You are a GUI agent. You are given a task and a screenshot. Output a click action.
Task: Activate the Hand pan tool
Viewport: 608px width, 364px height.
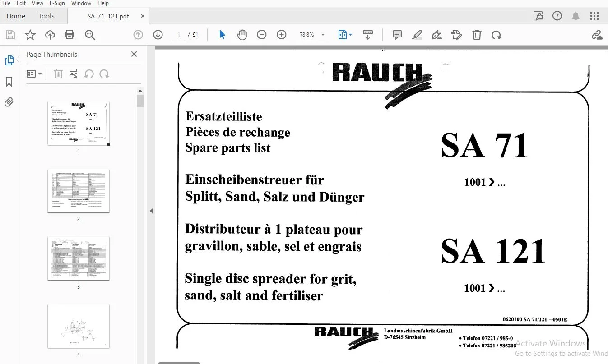pyautogui.click(x=242, y=35)
